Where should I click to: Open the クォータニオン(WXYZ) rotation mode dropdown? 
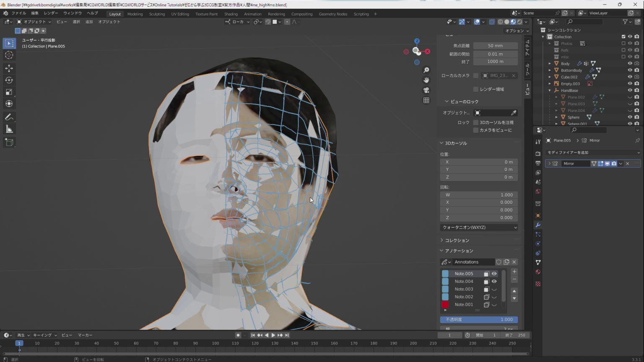coord(479,228)
